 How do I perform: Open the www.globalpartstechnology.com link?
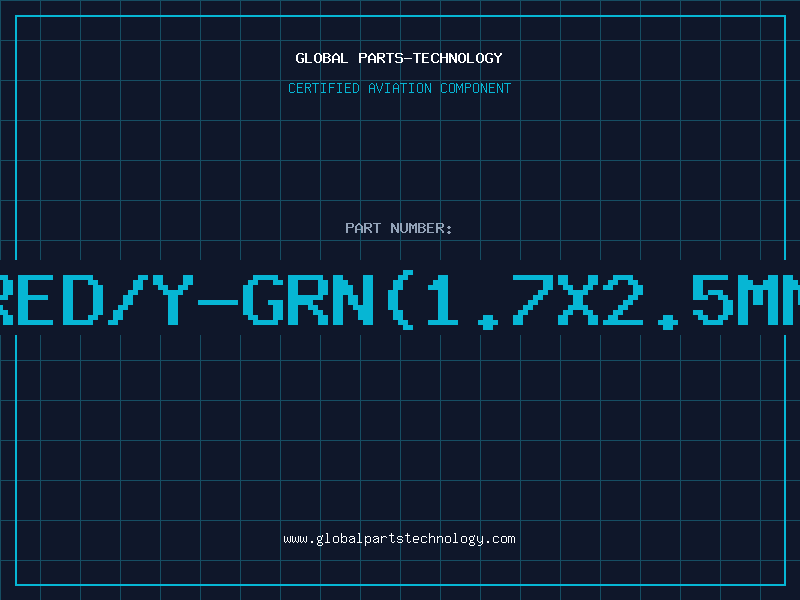click(x=399, y=539)
